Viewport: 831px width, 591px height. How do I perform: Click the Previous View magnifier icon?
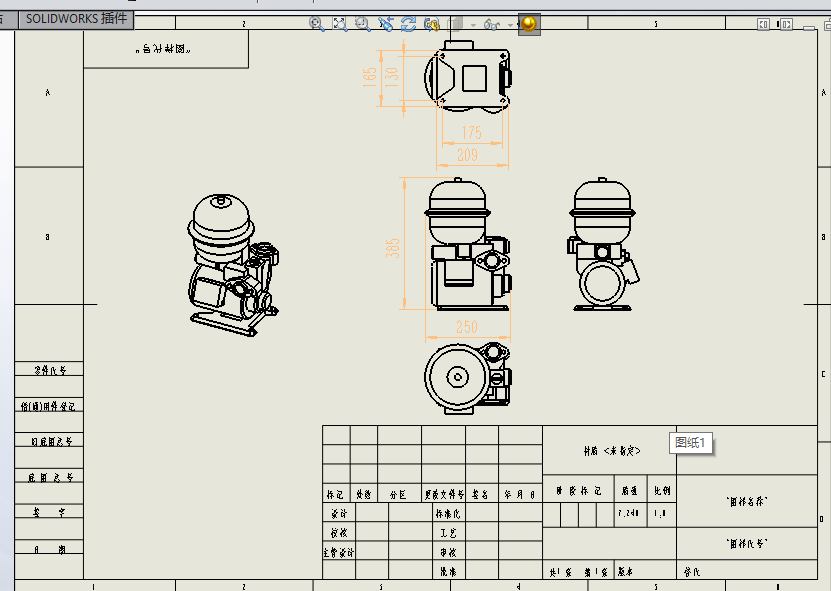pos(363,24)
